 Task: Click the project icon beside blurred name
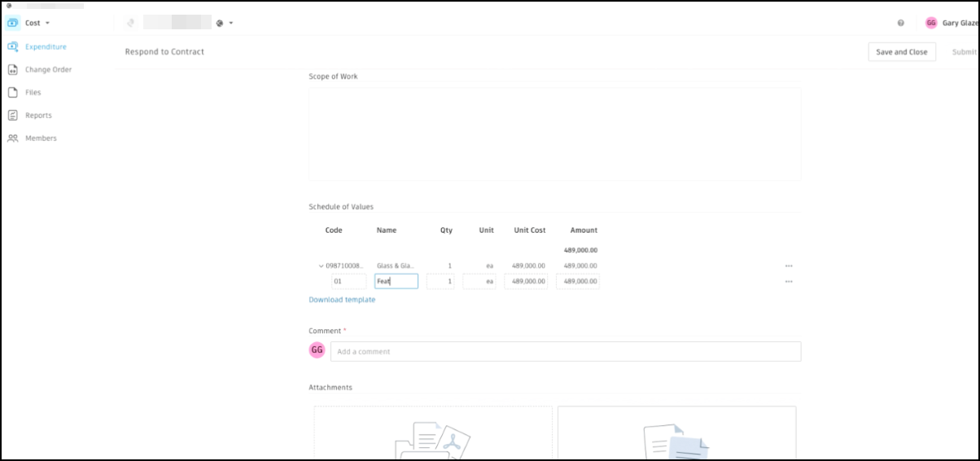coord(131,23)
